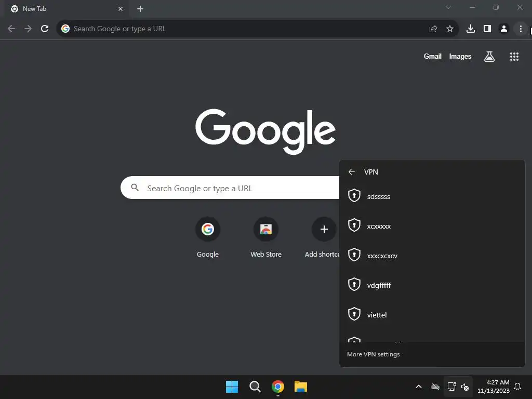Click the Google logo doodle
Image resolution: width=532 pixels, height=399 pixels.
click(265, 131)
